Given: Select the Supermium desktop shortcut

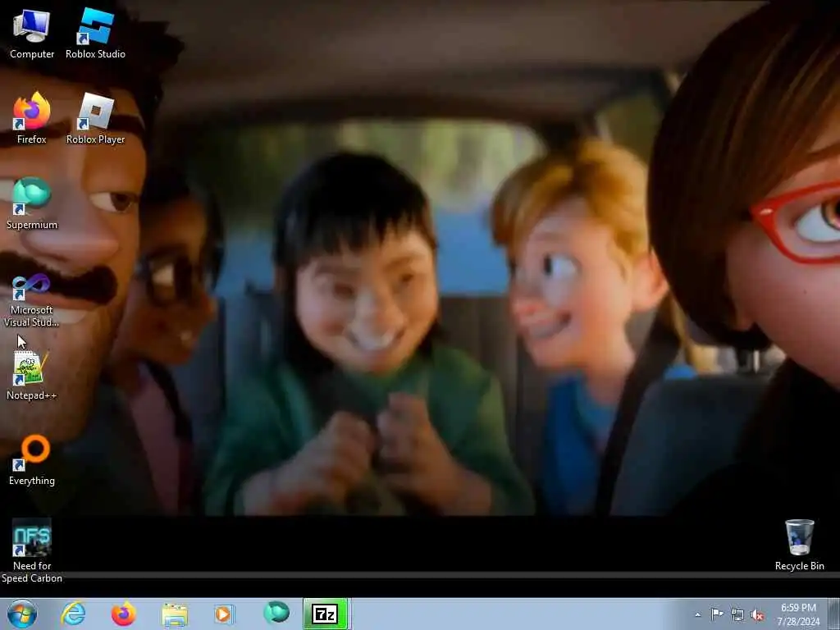Looking at the screenshot, I should pyautogui.click(x=32, y=204).
